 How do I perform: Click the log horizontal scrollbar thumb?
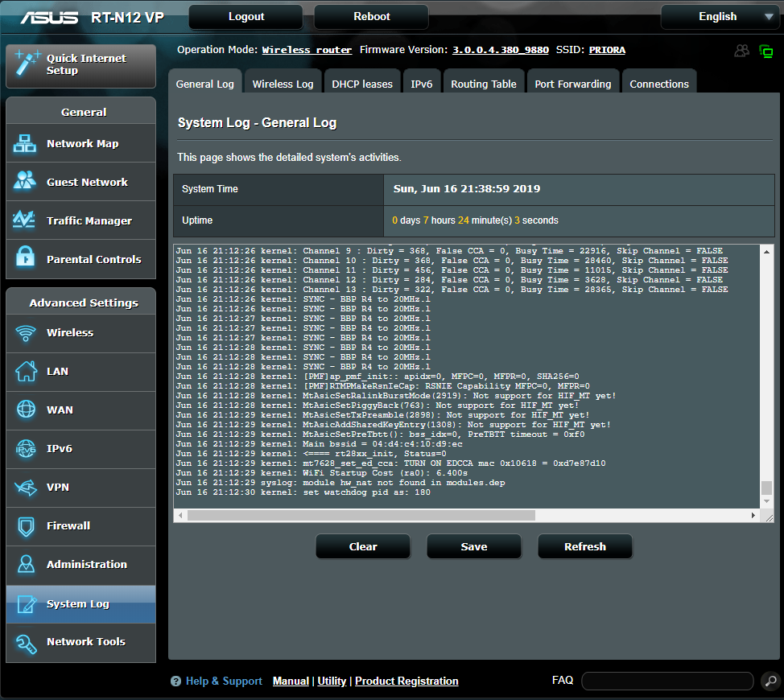click(361, 515)
